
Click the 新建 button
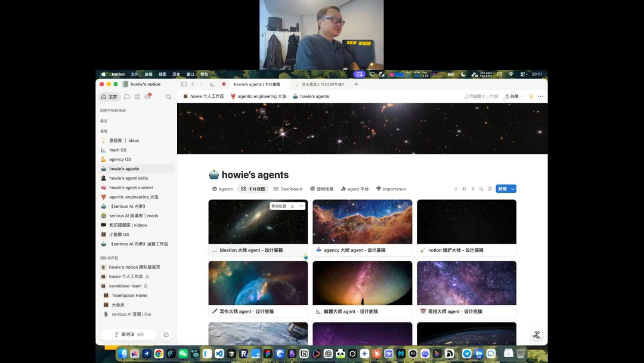(502, 189)
